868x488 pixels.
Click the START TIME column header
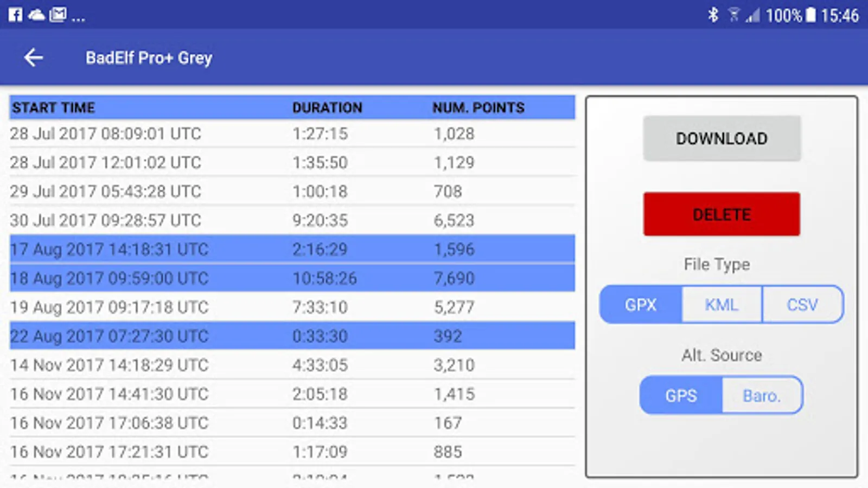coord(54,107)
